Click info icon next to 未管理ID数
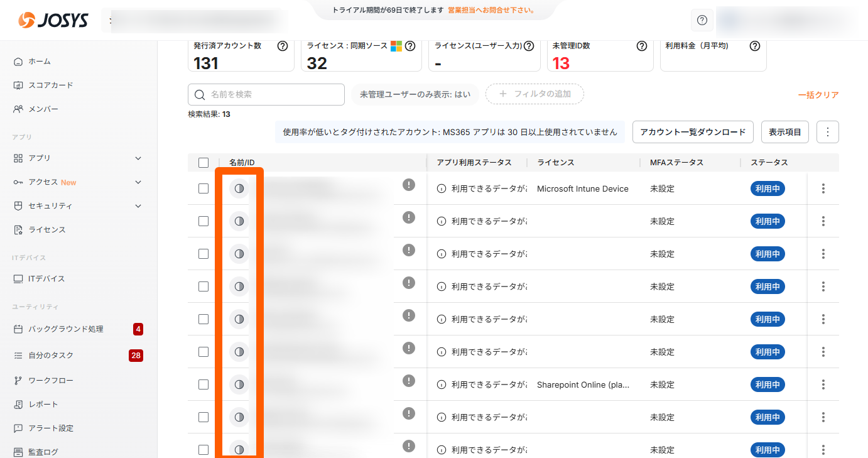The height and width of the screenshot is (458, 868). (x=641, y=46)
